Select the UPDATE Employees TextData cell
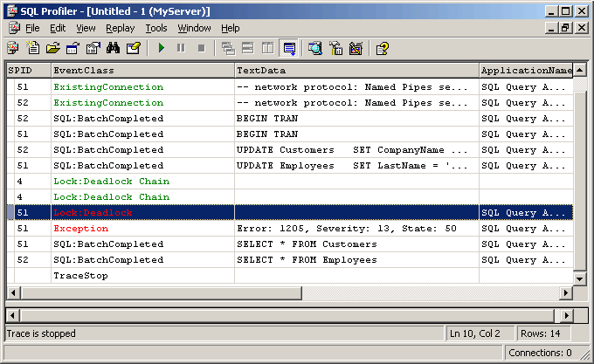 click(357, 166)
